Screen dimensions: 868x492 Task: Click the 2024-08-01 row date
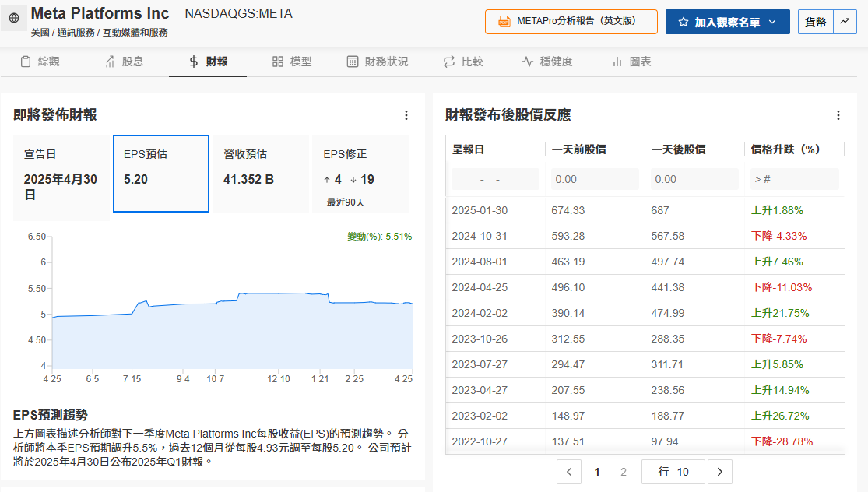[480, 262]
